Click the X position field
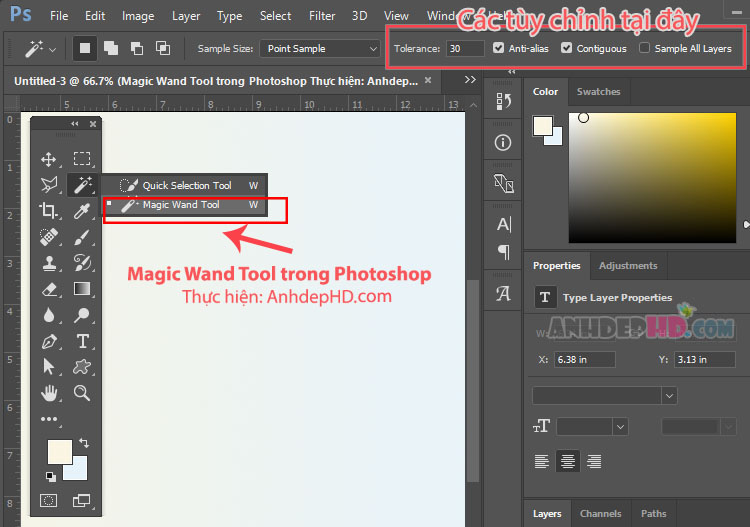The image size is (750, 527). [x=585, y=360]
